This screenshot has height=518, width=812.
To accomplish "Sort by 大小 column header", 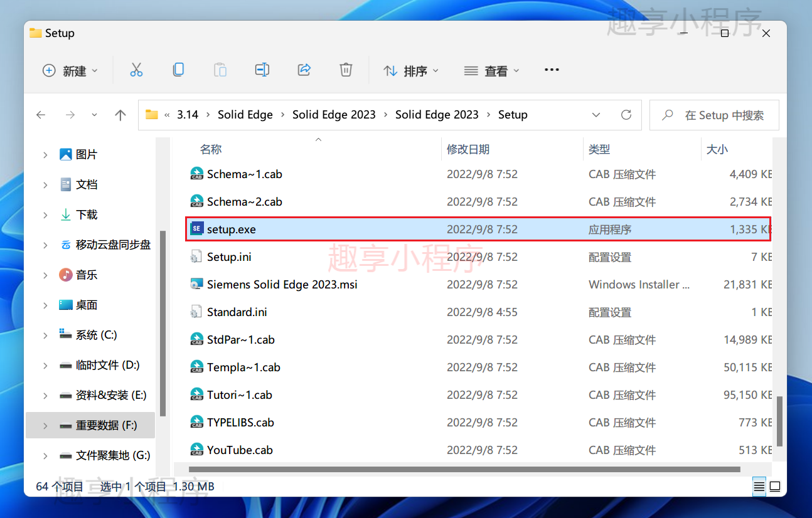I will pos(717,149).
